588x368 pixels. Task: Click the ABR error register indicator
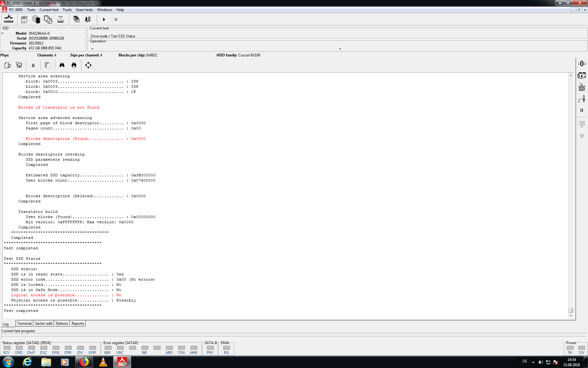tap(169, 348)
